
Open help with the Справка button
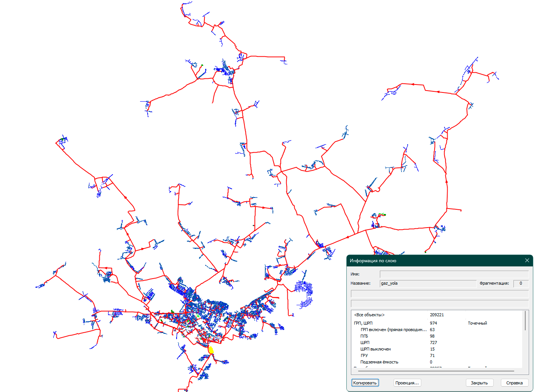point(514,383)
